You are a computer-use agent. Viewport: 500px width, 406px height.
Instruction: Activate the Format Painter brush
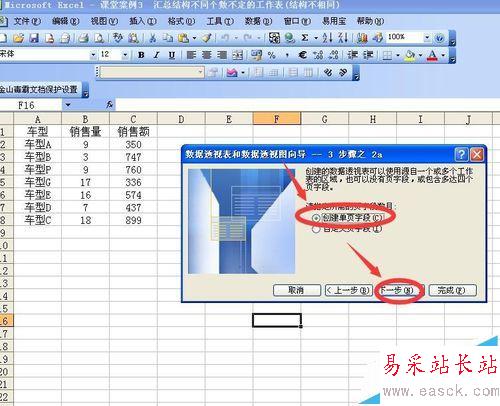pyautogui.click(x=207, y=38)
